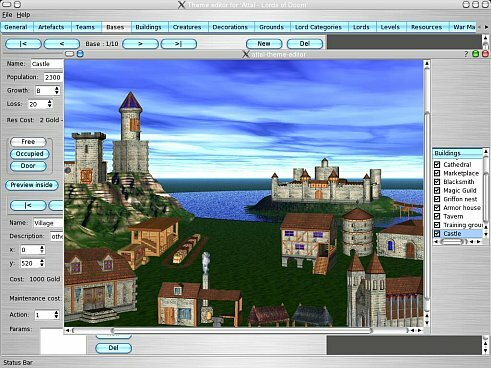Screen dimensions: 491x368
Task: Click the New base button
Action: (264, 44)
